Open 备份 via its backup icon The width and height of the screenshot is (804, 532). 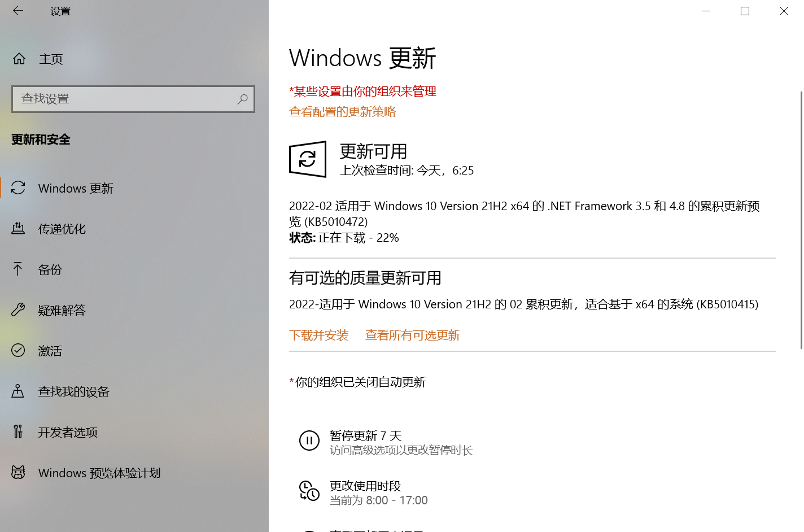tap(18, 269)
